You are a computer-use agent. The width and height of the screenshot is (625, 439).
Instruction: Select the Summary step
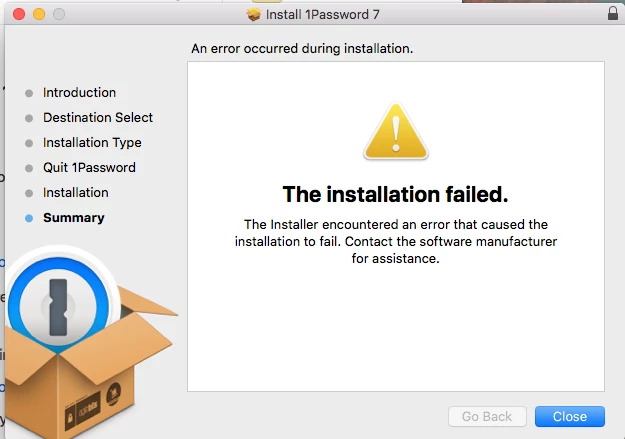74,218
